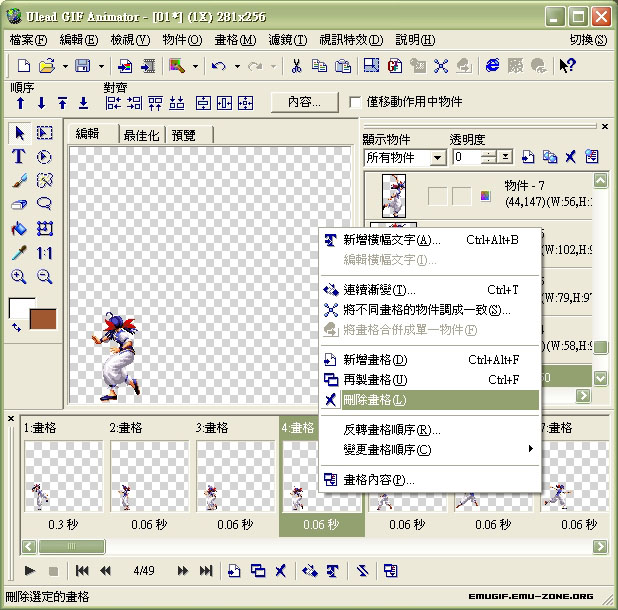Click Preview in Internet Explorer icon

pyautogui.click(x=492, y=65)
